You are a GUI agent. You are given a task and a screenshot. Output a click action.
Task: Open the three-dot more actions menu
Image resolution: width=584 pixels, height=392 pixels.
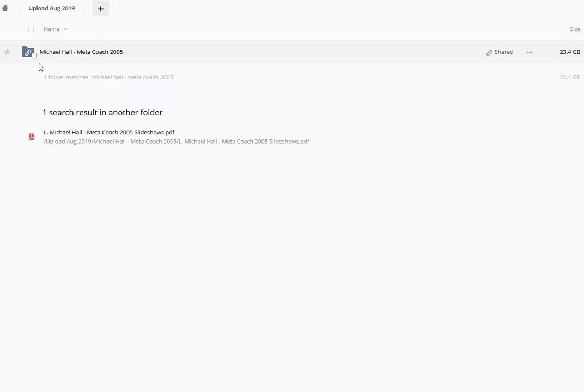[530, 52]
